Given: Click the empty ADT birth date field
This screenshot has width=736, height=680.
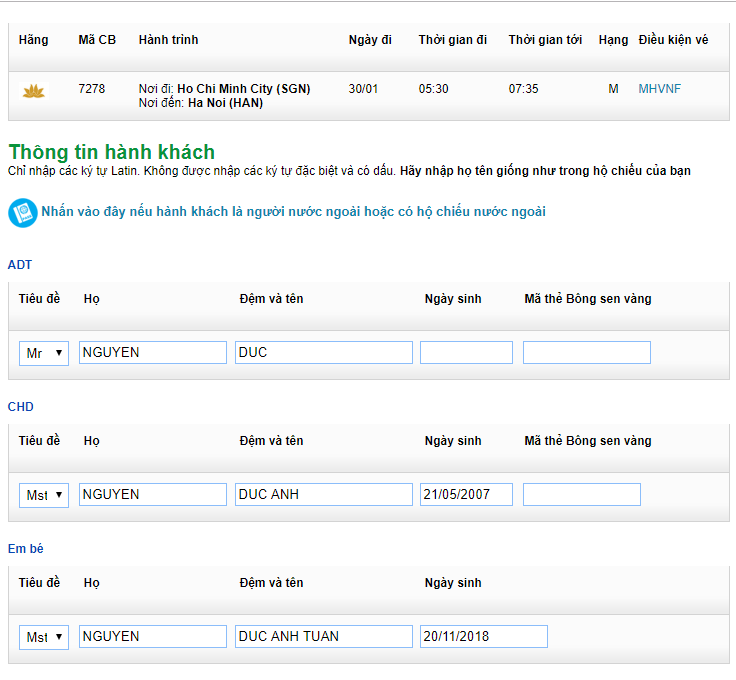Looking at the screenshot, I should pyautogui.click(x=466, y=352).
